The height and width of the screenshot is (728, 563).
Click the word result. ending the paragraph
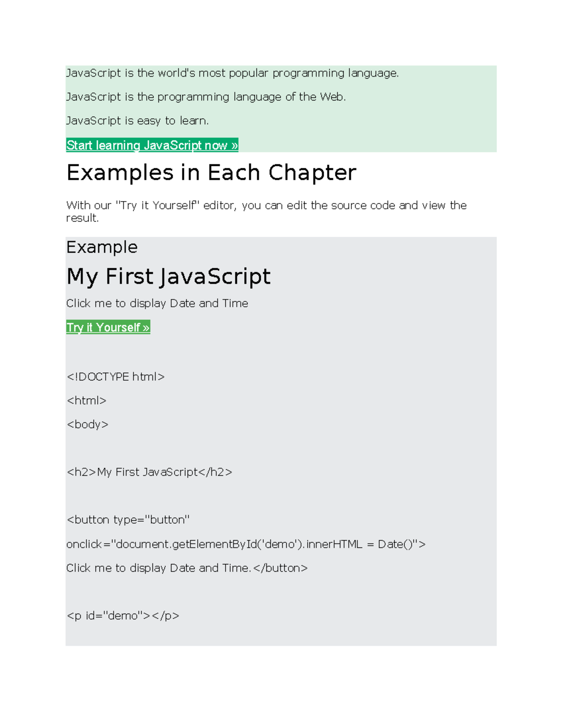(83, 218)
